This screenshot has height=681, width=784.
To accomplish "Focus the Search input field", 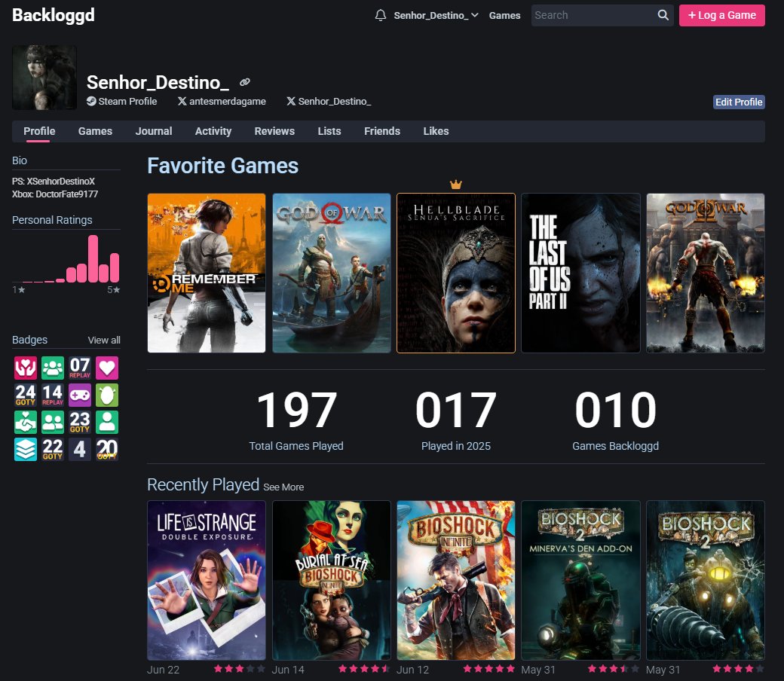I will [594, 16].
